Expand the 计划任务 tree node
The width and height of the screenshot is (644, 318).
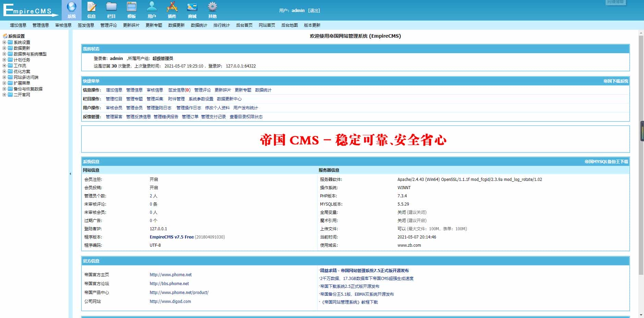point(3,60)
